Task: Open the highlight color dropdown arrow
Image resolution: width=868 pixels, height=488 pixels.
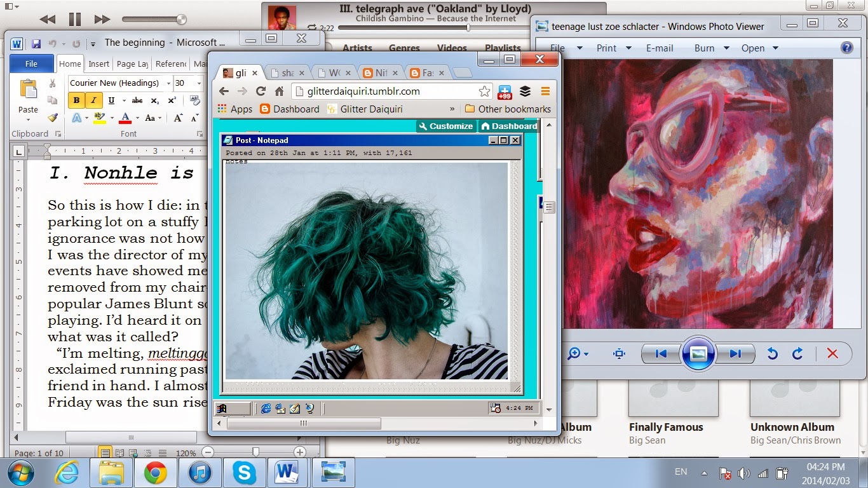Action: [x=111, y=118]
